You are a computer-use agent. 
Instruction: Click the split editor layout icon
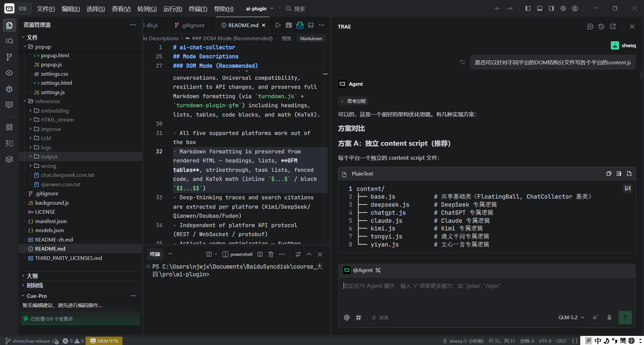(x=311, y=25)
